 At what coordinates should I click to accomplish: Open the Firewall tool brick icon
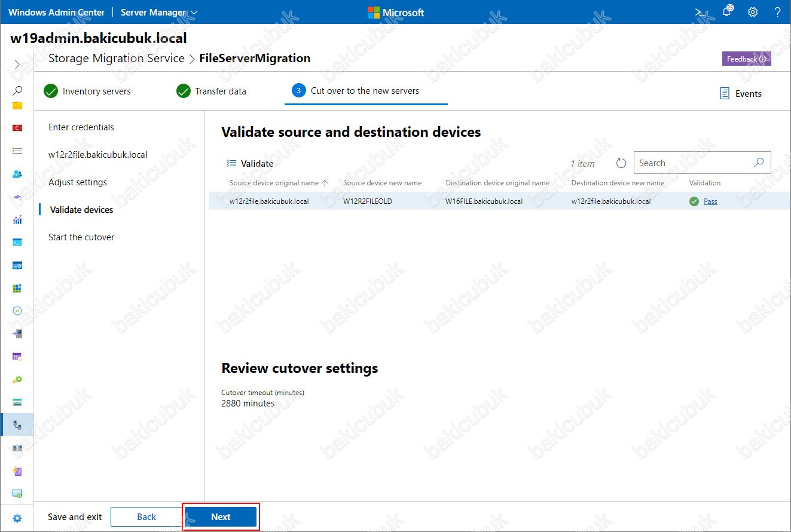pyautogui.click(x=17, y=128)
